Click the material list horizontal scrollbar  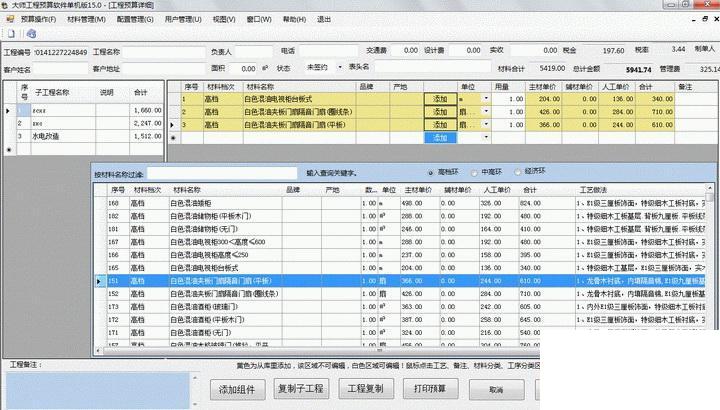click(317, 350)
